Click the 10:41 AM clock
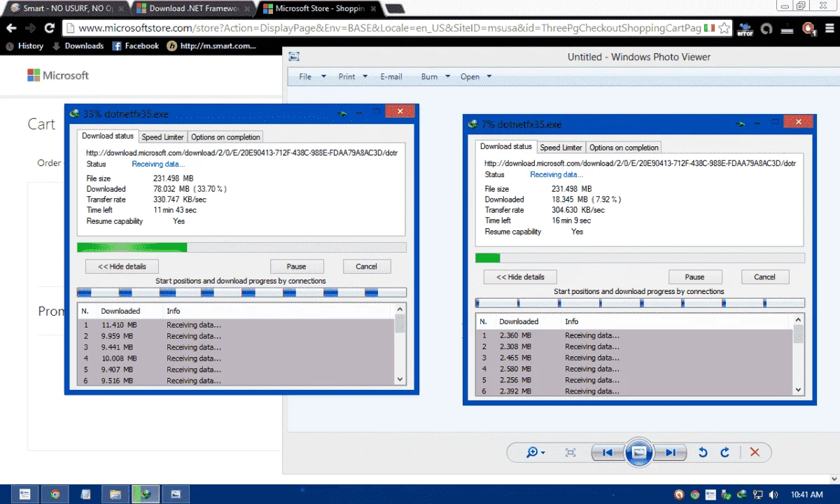The image size is (840, 504). [x=806, y=494]
